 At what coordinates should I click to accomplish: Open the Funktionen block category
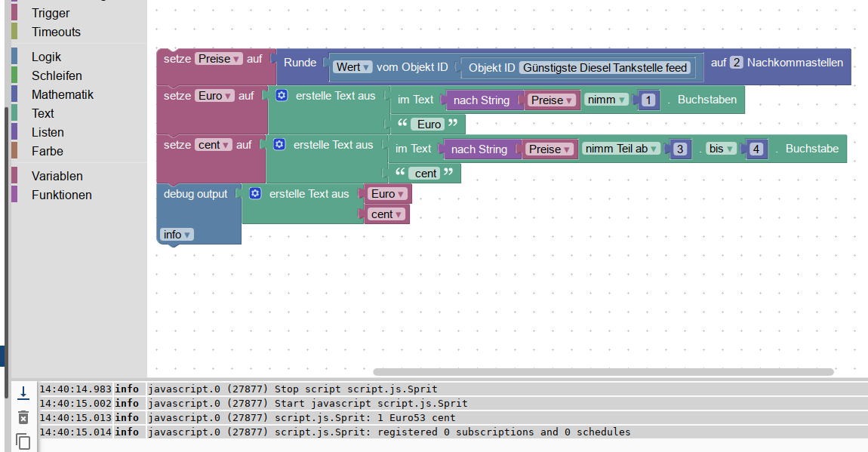click(61, 194)
